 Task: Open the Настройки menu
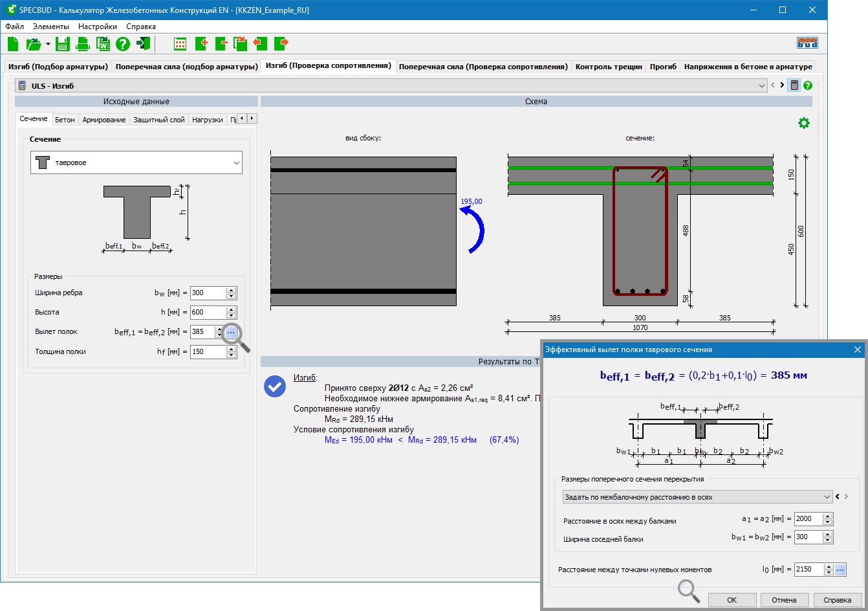(98, 27)
